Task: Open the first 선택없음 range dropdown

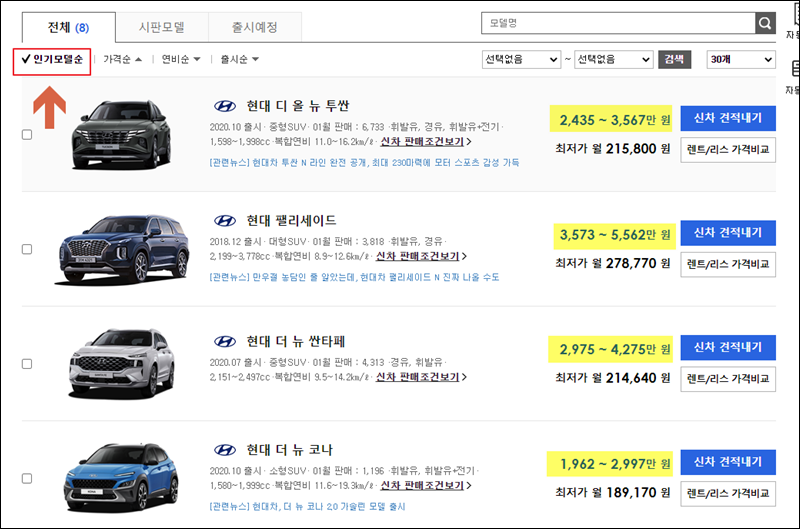Action: (x=521, y=60)
